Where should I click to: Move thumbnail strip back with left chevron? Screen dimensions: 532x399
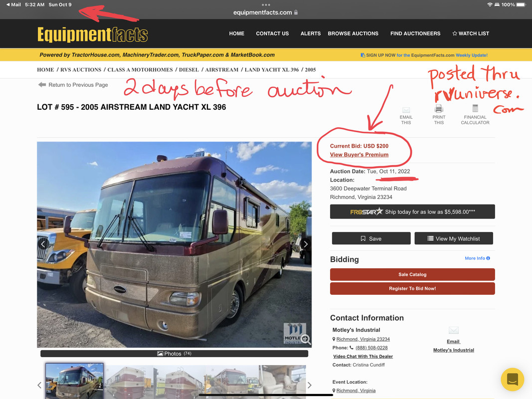point(39,385)
